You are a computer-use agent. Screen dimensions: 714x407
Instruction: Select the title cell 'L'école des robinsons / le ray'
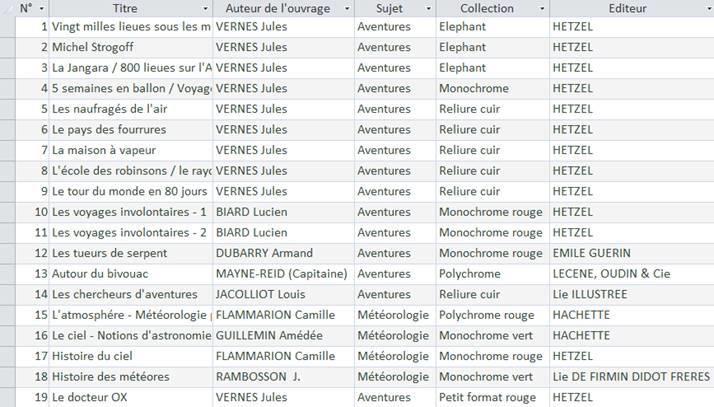[131, 171]
